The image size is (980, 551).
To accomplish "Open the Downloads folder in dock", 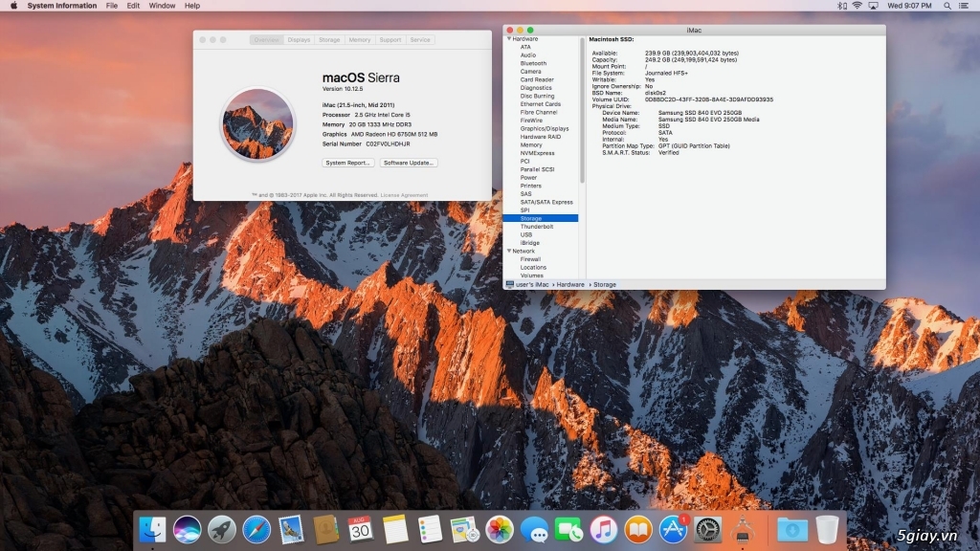I will (791, 530).
